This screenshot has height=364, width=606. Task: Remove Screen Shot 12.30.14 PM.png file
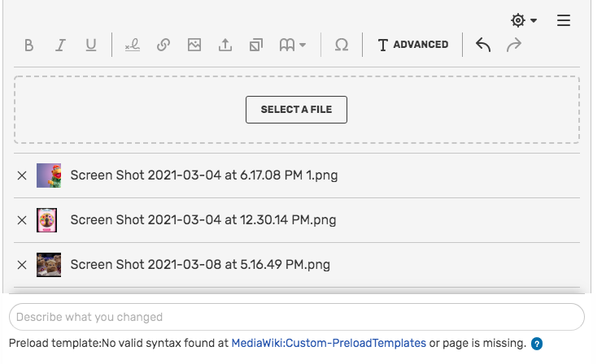click(x=22, y=220)
